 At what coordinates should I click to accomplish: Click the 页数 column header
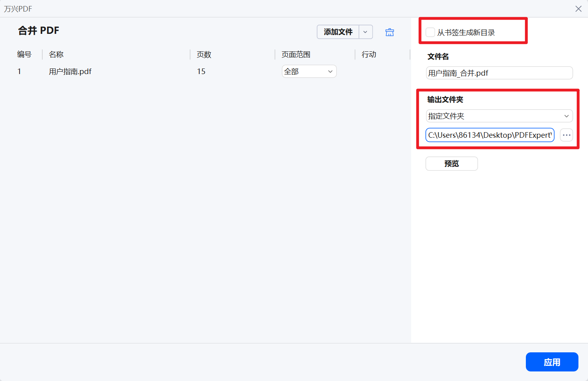tap(204, 54)
